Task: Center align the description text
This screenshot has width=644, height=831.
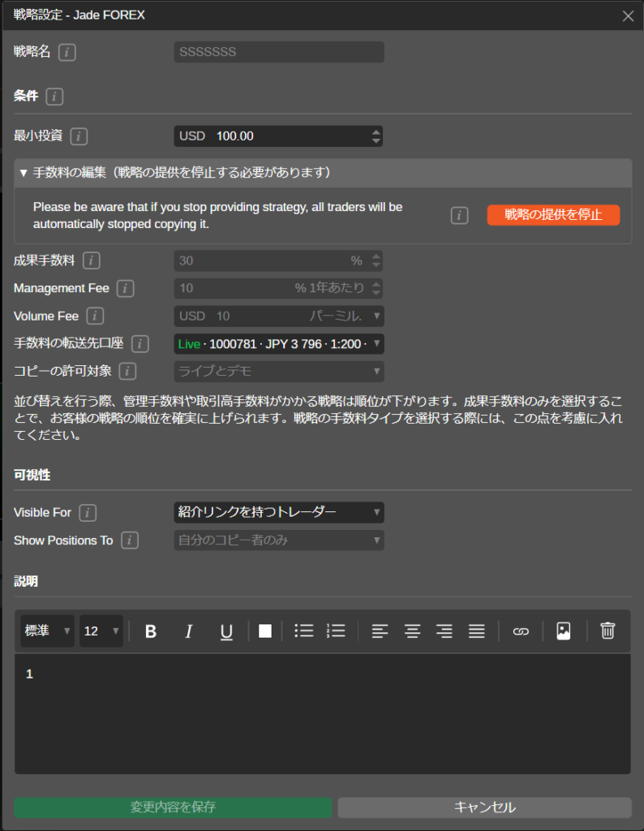Action: (412, 631)
